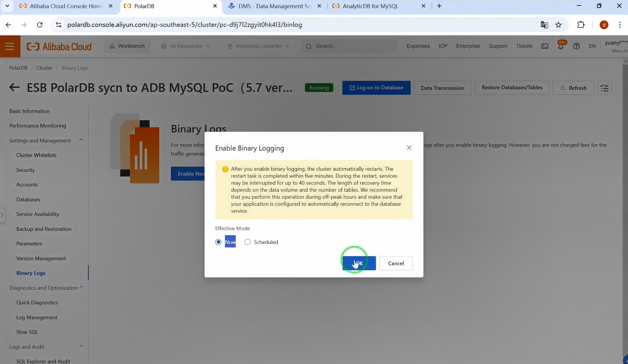Click Cluster in the breadcrumb

[x=45, y=68]
